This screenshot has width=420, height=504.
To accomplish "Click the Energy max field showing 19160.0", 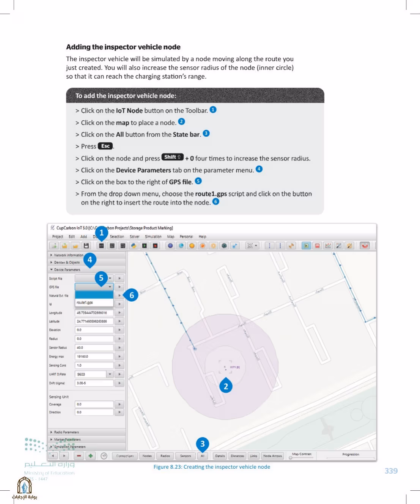I will point(94,356).
